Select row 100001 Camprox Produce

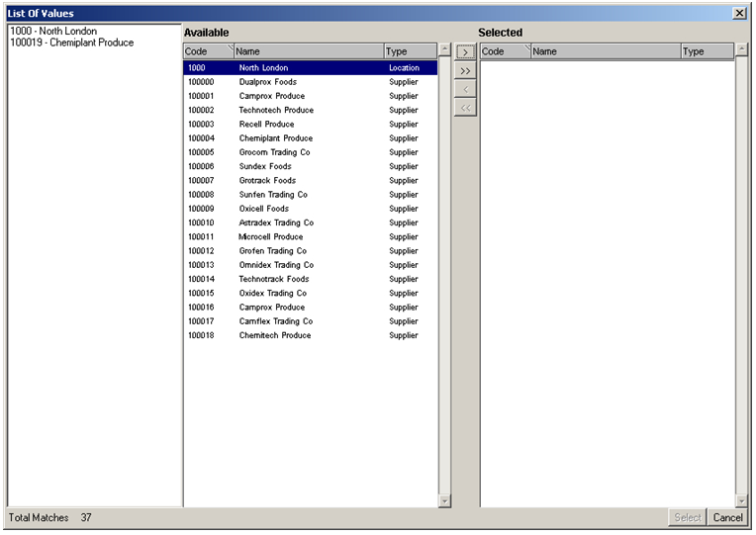[311, 96]
